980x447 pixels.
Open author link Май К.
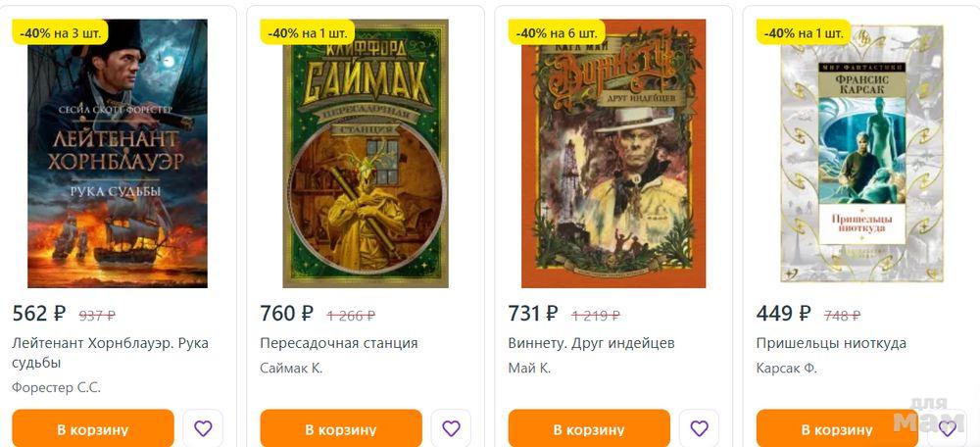click(x=529, y=369)
